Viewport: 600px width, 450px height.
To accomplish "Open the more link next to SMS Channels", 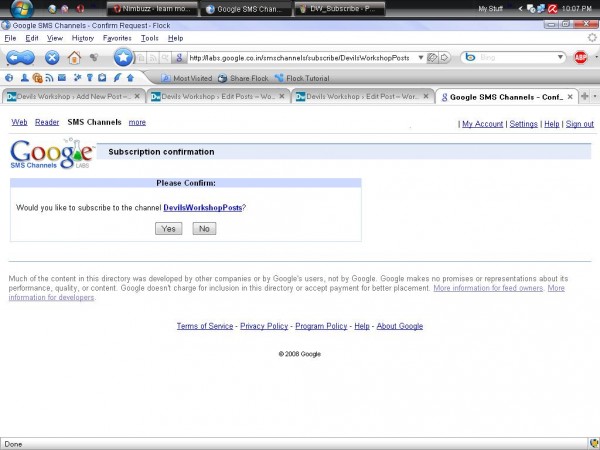I will coord(137,122).
